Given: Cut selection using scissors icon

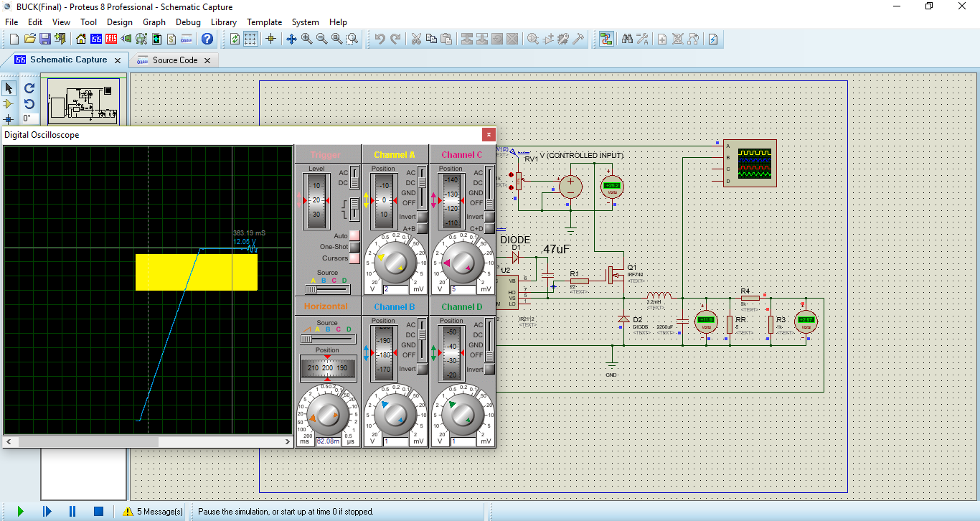Looking at the screenshot, I should [x=415, y=39].
